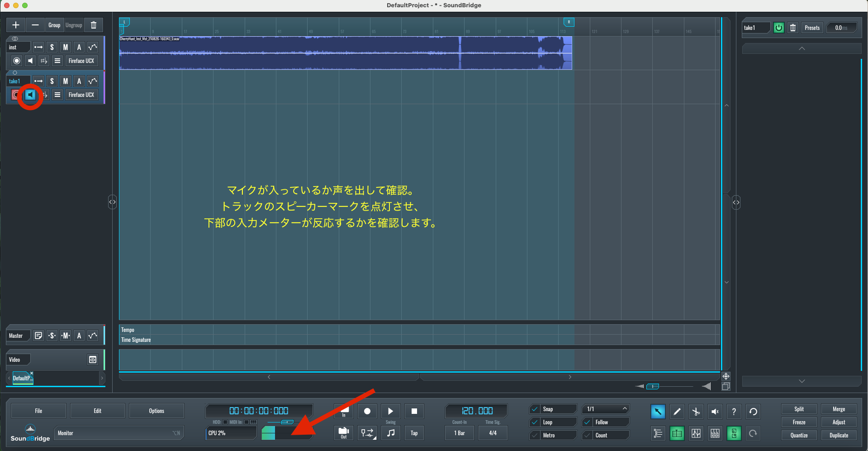Open the Monitor field in bottom panel
This screenshot has width=868, height=451.
(x=119, y=433)
